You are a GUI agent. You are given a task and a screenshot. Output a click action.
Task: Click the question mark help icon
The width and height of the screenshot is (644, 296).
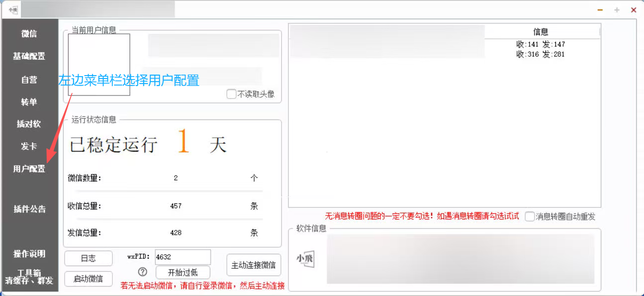(143, 272)
